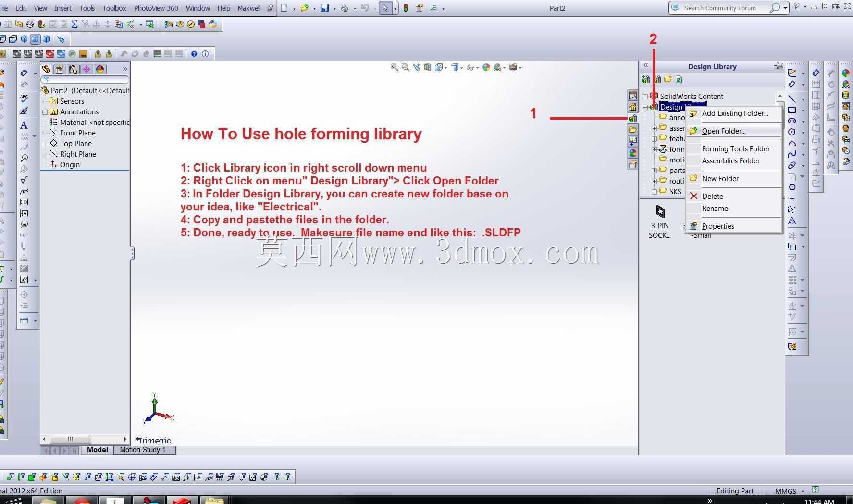Select New Folder in context menu
853x504 pixels.
pyautogui.click(x=734, y=178)
